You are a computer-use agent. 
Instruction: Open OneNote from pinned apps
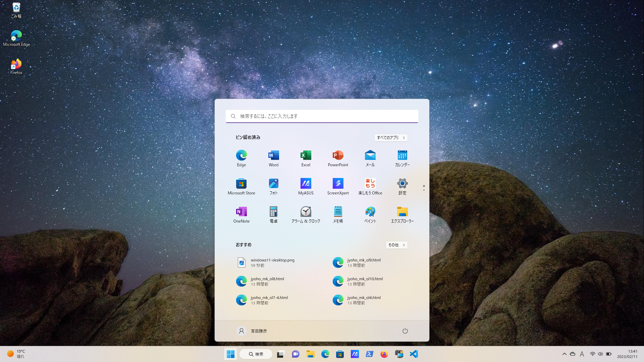point(241,215)
